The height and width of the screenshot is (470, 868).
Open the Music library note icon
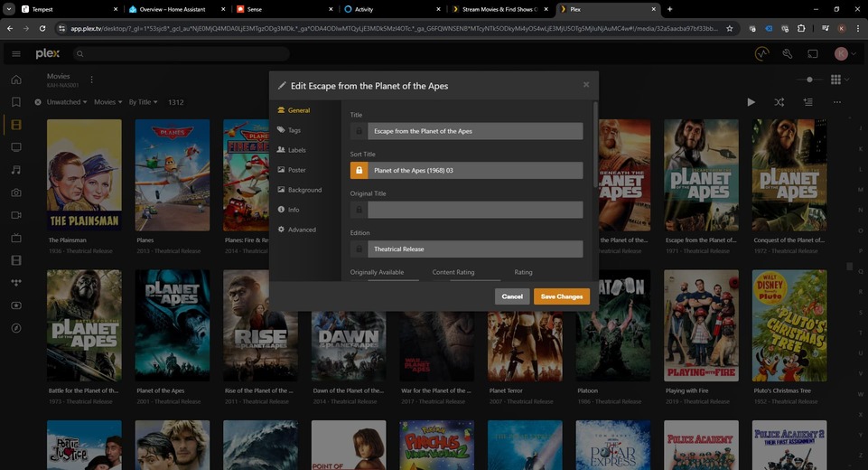[x=16, y=170]
